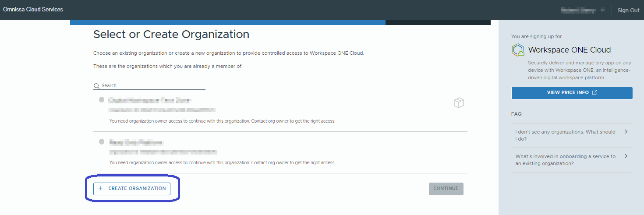Click the blurred second organization name
Image resolution: width=644 pixels, height=215 pixels.
point(136,143)
